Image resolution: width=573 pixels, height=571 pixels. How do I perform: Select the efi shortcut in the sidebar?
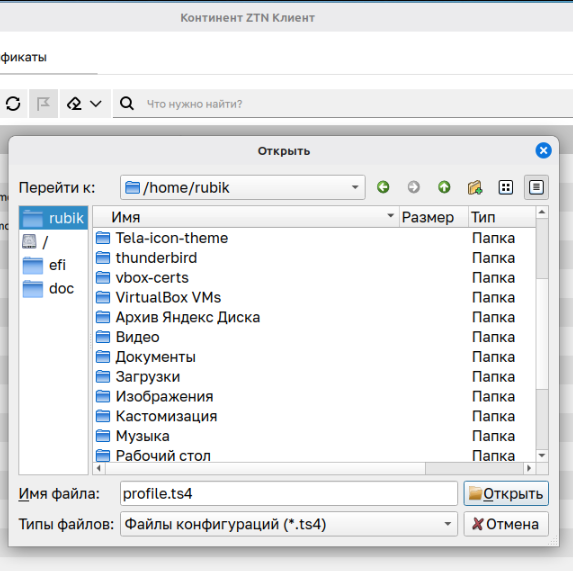(x=54, y=265)
